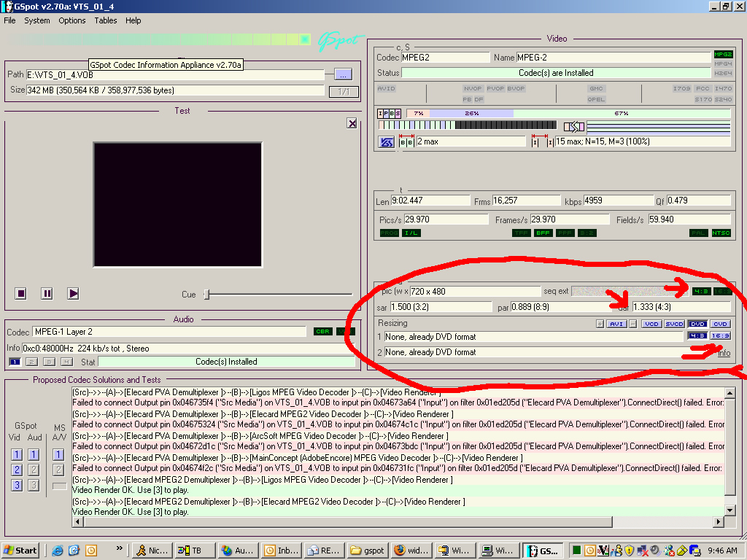Select the AVI resizing target button
Screen dimensions: 747x560
pyautogui.click(x=616, y=324)
